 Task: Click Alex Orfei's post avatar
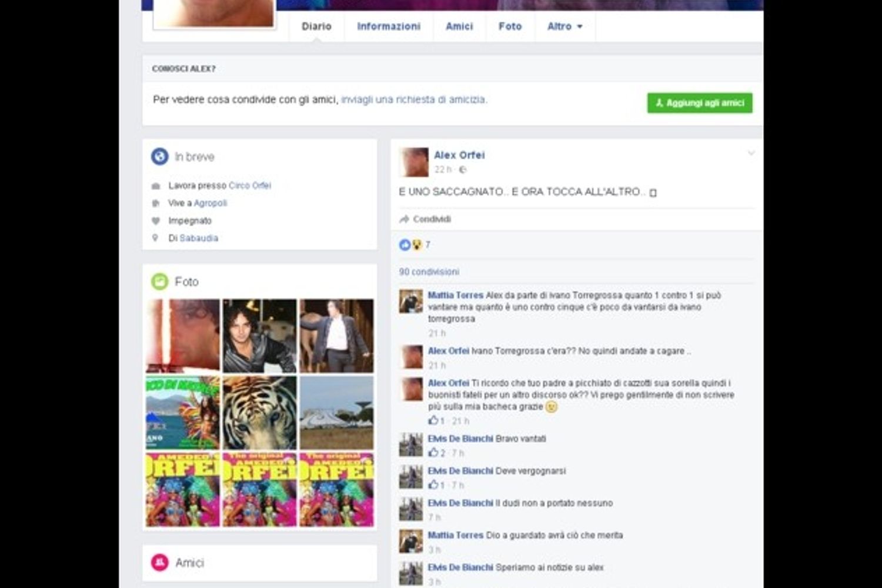(x=414, y=162)
